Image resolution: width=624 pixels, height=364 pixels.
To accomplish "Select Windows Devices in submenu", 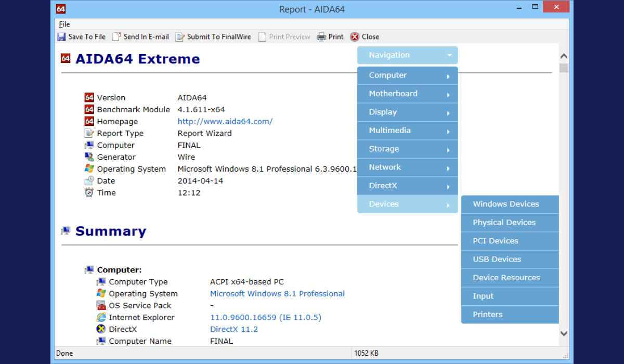I will (510, 204).
